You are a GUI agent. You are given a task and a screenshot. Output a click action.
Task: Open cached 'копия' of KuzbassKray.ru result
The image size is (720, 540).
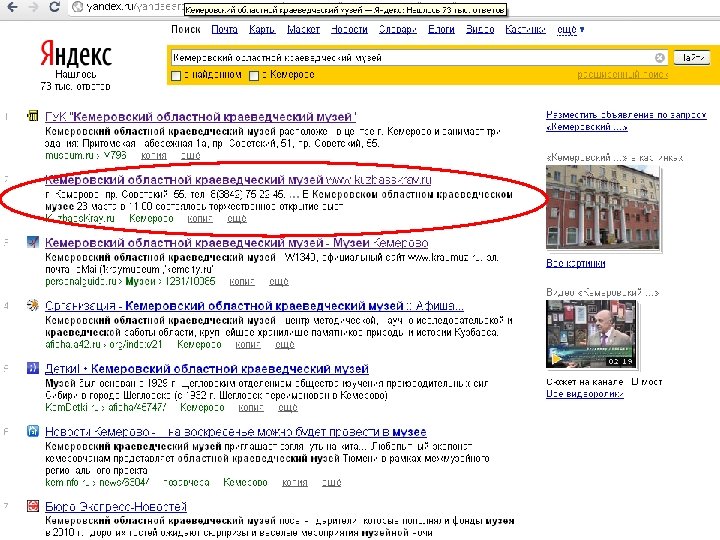pyautogui.click(x=200, y=219)
